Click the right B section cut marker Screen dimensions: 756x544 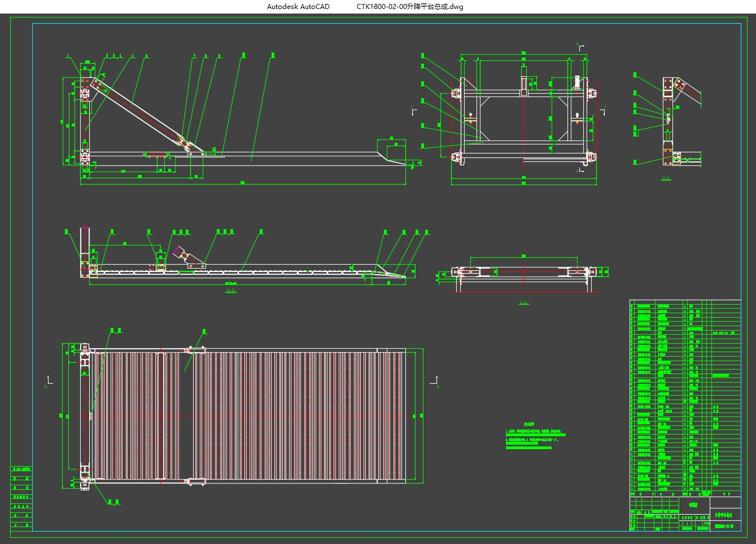435,381
